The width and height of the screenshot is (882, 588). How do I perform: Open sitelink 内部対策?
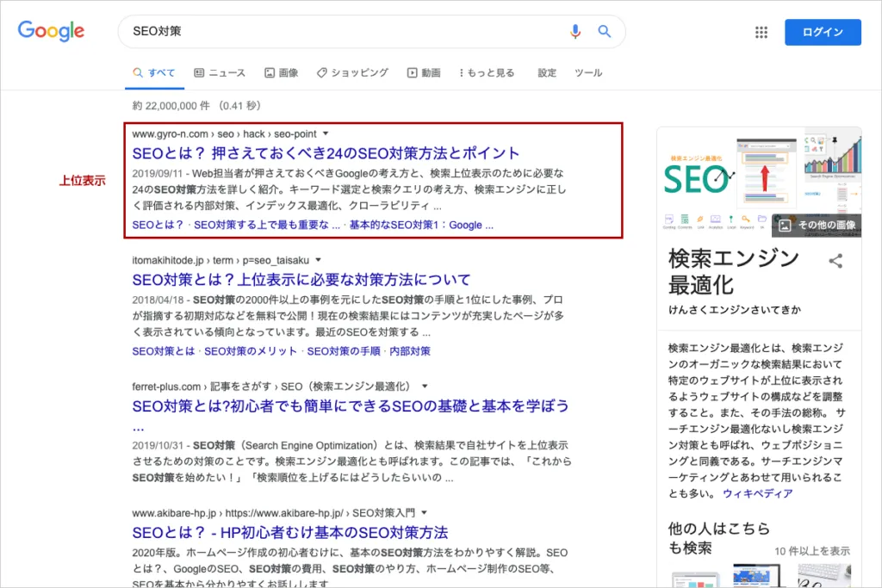click(410, 351)
